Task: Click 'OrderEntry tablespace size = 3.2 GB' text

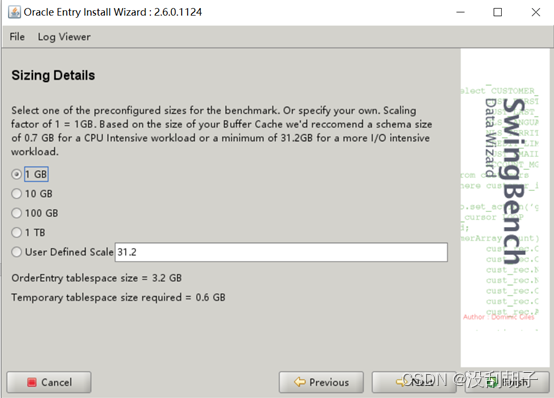Action: [96, 278]
